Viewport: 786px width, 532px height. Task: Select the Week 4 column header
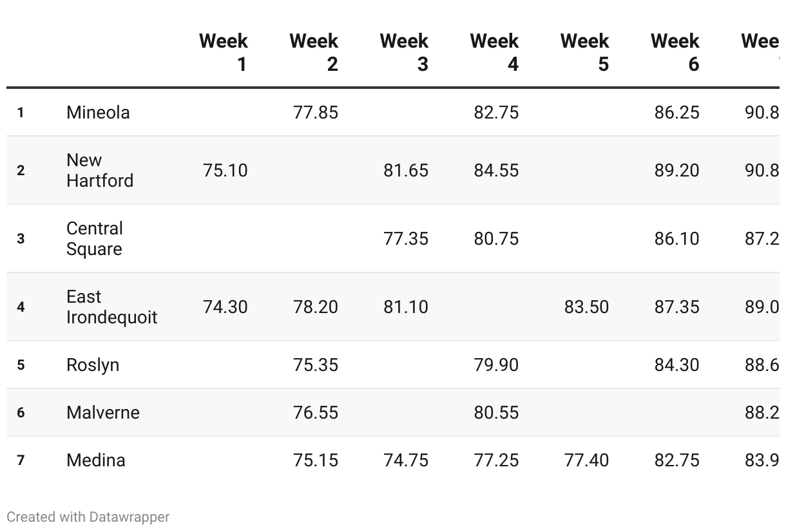coord(494,52)
